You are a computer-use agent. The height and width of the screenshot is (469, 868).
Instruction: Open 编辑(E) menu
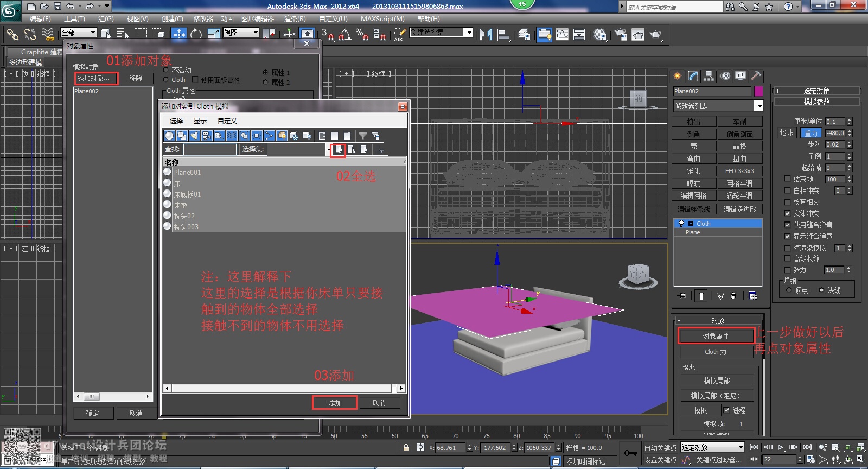coord(40,18)
